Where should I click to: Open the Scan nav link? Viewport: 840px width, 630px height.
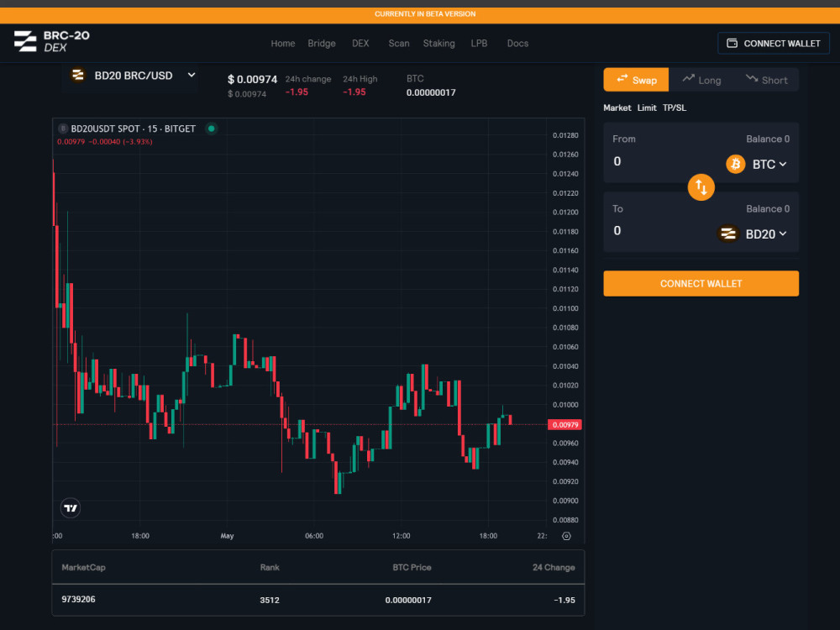pyautogui.click(x=399, y=44)
